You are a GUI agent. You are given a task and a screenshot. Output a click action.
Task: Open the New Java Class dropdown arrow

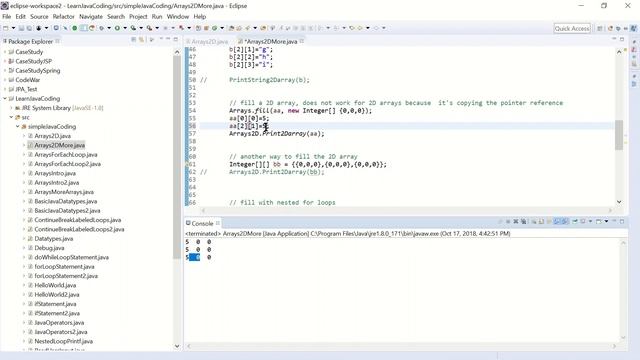[222, 28]
